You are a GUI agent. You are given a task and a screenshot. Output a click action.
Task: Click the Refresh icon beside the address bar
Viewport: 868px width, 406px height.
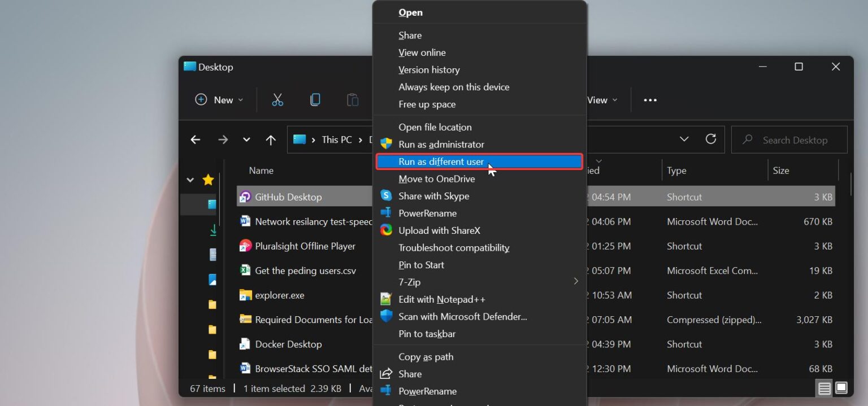[x=710, y=139]
